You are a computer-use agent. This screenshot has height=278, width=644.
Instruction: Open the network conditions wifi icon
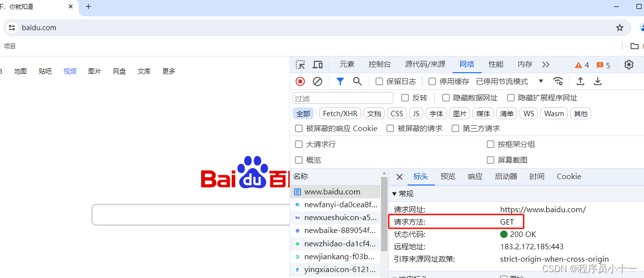tap(558, 81)
